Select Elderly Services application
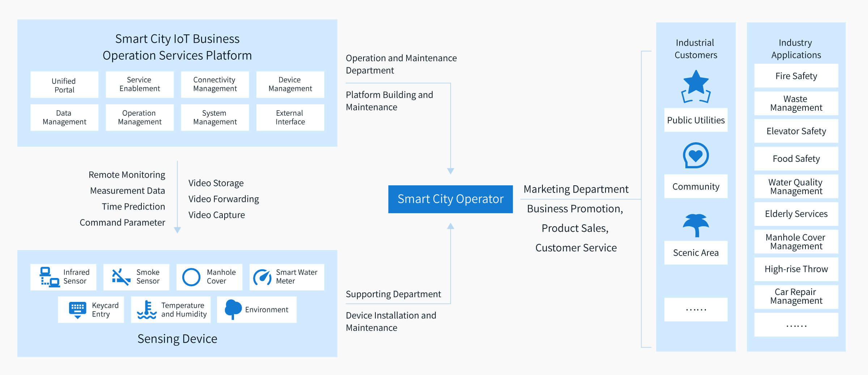Viewport: 868px width, 375px height. pos(796,214)
